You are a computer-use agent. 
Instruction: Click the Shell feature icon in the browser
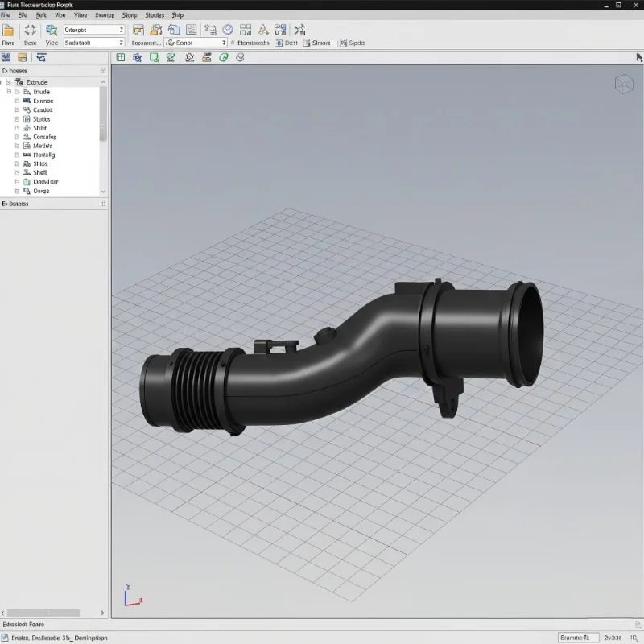(27, 172)
